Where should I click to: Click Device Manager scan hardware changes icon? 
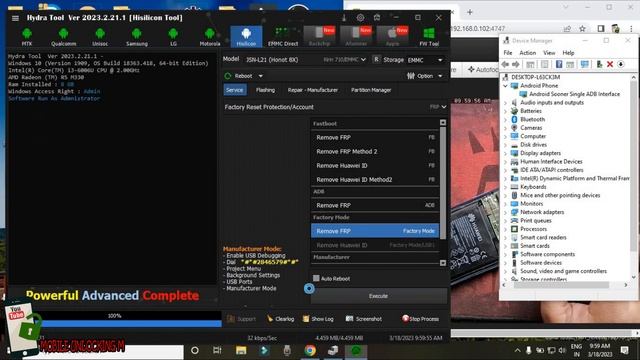584,64
